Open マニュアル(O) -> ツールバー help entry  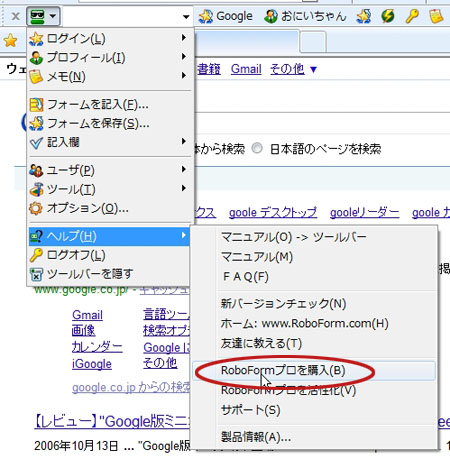click(x=314, y=237)
